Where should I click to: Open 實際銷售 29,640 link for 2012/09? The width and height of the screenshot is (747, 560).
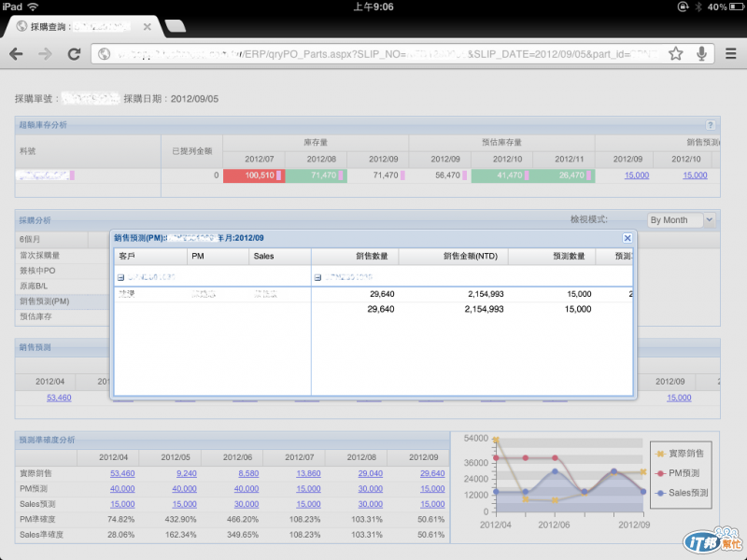[x=432, y=474]
